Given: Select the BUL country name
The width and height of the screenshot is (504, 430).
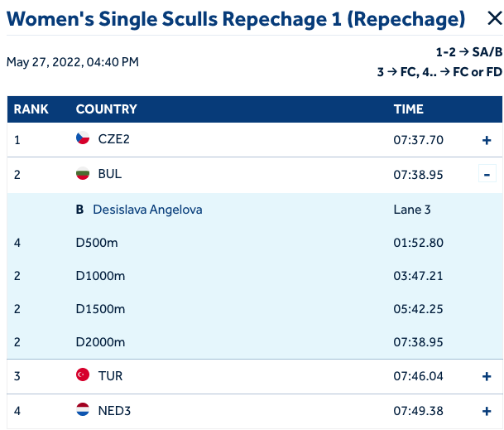Looking at the screenshot, I should [x=110, y=174].
